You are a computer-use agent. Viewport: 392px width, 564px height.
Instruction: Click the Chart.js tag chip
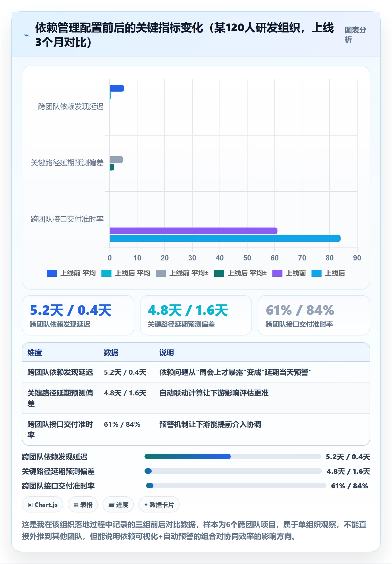43,505
